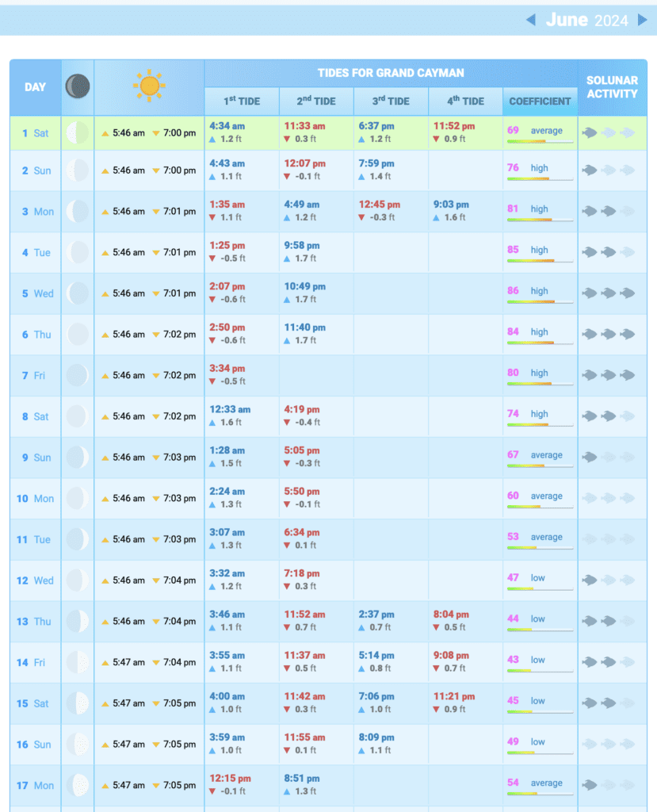Click the sun icon in header
Image resolution: width=657 pixels, height=812 pixels.
(x=149, y=86)
